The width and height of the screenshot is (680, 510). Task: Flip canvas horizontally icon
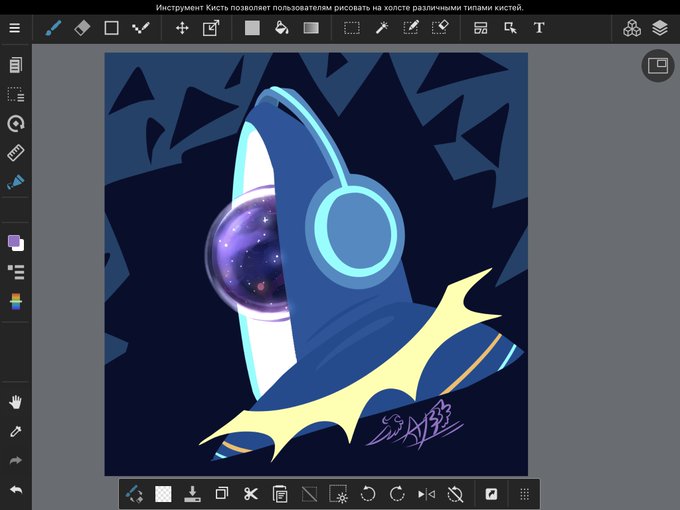[426, 494]
